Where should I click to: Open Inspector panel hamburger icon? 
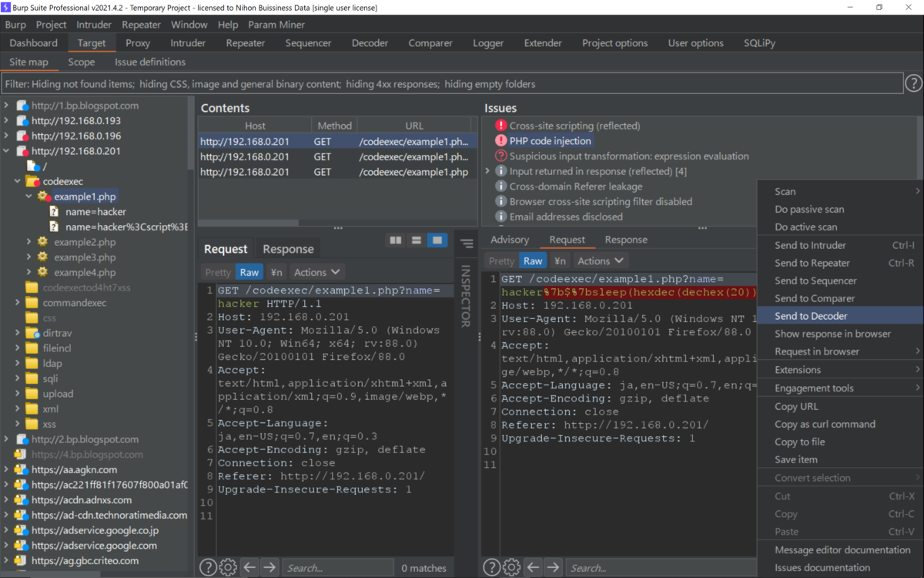coord(467,244)
